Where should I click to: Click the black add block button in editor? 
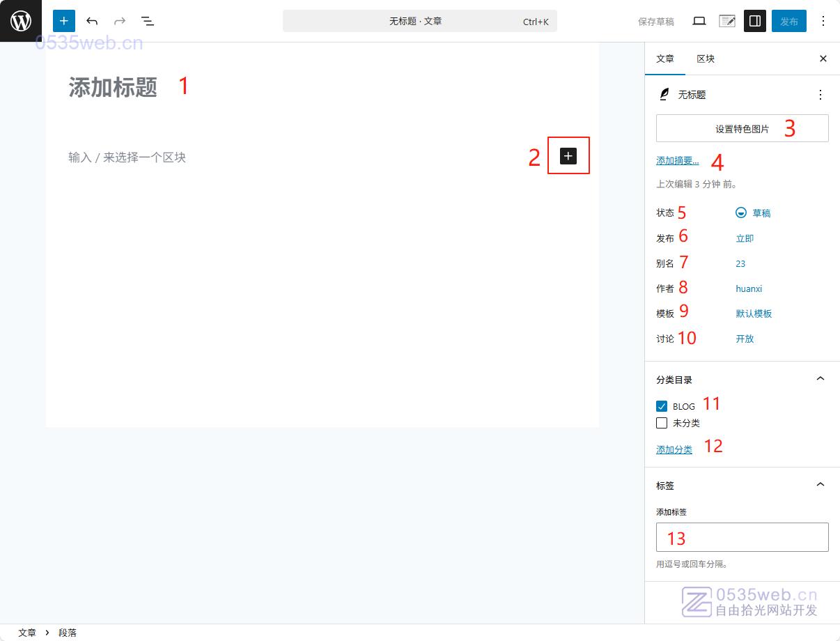(568, 156)
